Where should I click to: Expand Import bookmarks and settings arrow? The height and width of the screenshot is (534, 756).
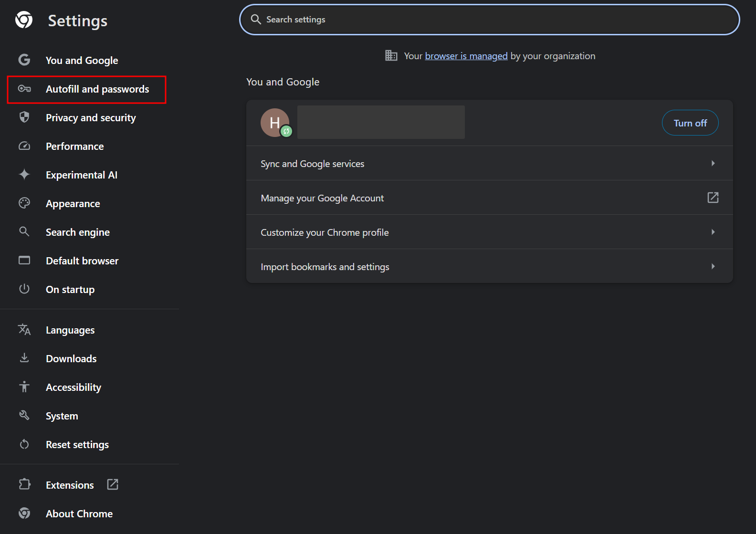click(x=713, y=266)
